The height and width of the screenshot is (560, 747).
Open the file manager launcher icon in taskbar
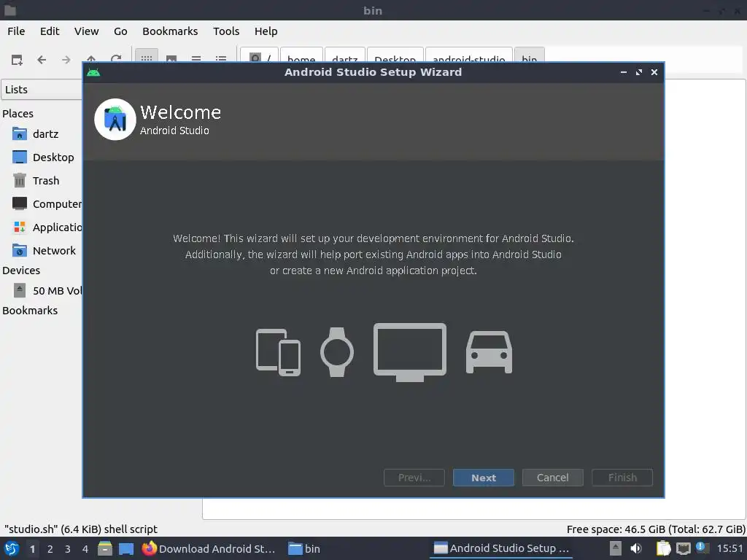click(x=105, y=549)
